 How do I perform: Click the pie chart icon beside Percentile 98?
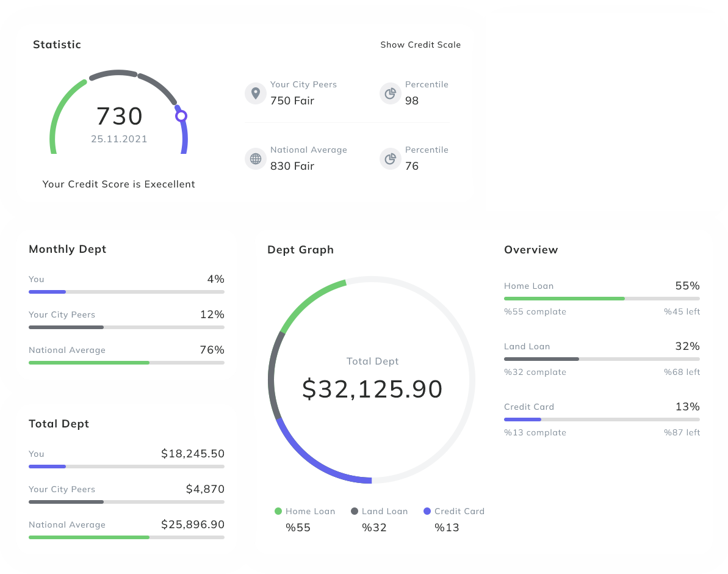point(391,93)
